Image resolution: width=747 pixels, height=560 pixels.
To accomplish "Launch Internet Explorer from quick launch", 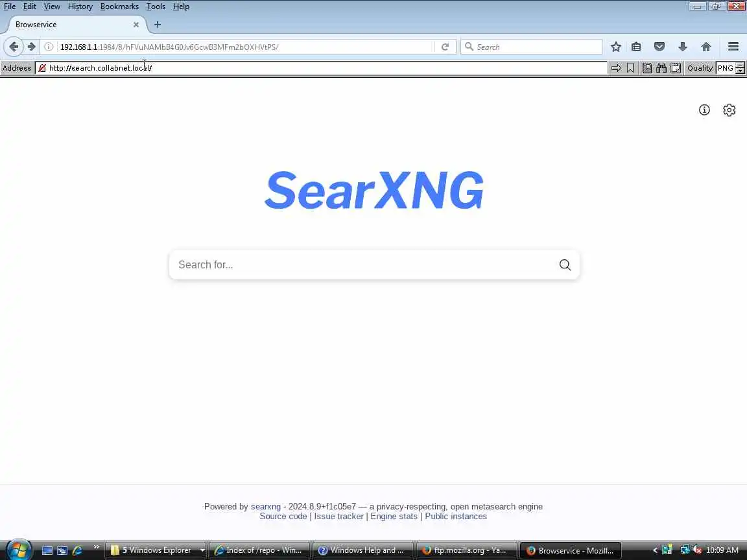I will point(77,550).
